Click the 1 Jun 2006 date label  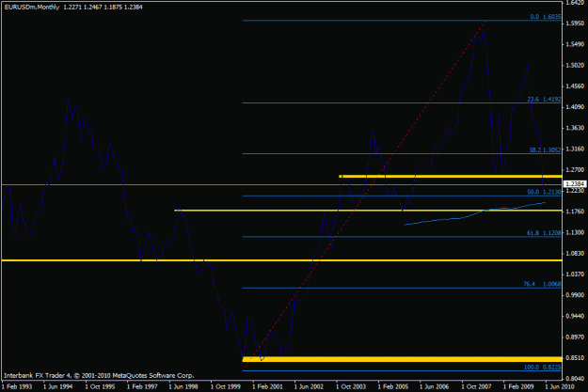click(435, 386)
